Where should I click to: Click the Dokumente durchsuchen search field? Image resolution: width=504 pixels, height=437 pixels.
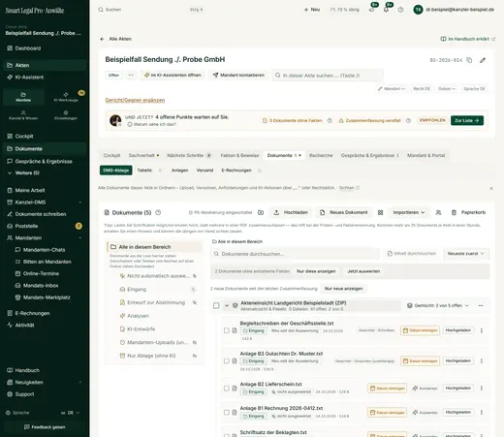click(x=295, y=254)
